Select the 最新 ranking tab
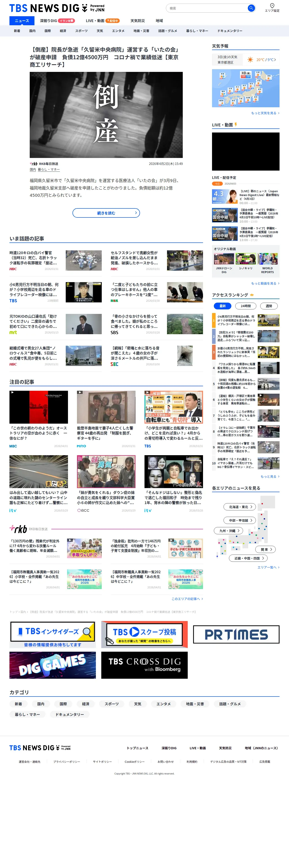Image resolution: width=289 pixels, height=868 pixels. tap(222, 306)
